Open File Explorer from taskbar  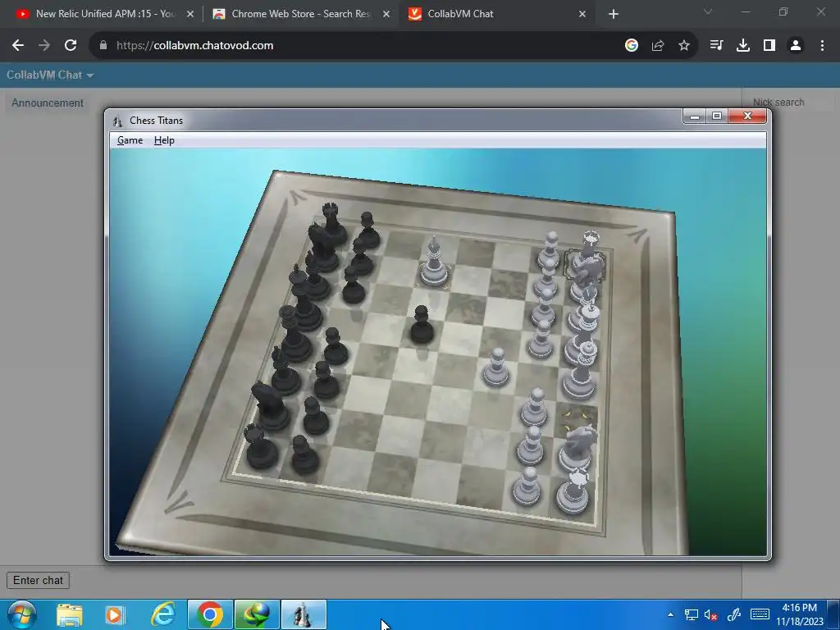(70, 615)
